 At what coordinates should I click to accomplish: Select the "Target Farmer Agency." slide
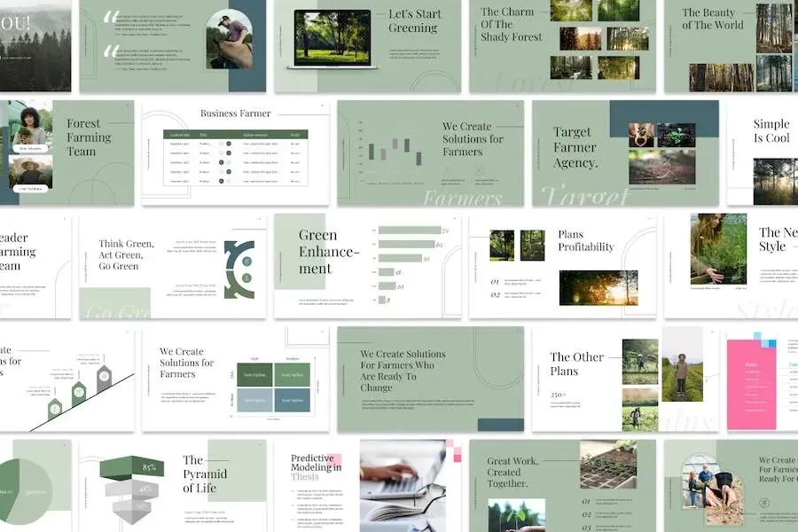pyautogui.click(x=625, y=153)
